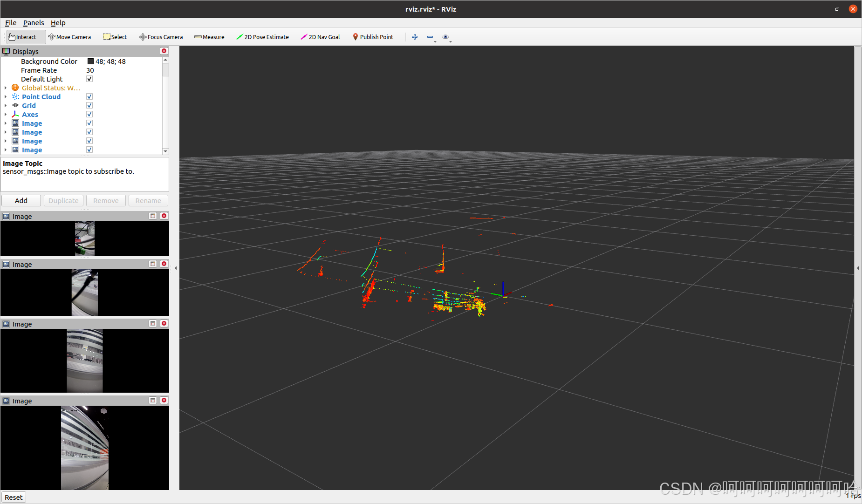The width and height of the screenshot is (862, 504).
Task: Expand the third Image tree entry
Action: pos(6,141)
